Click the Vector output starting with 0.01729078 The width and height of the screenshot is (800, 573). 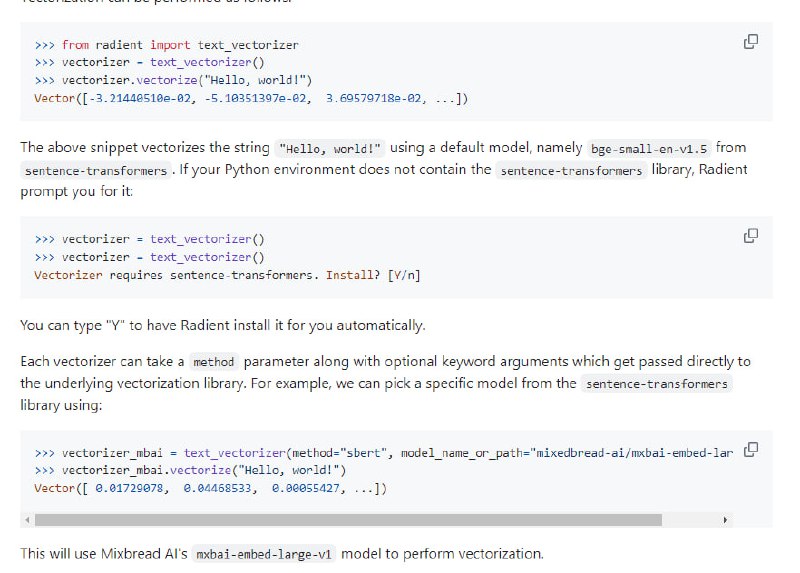[x=210, y=488]
